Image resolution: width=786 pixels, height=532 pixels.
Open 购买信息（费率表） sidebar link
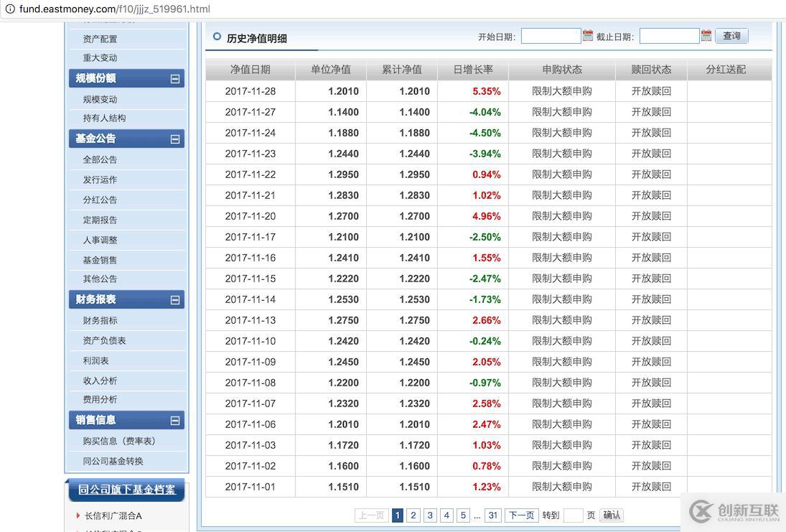click(119, 441)
